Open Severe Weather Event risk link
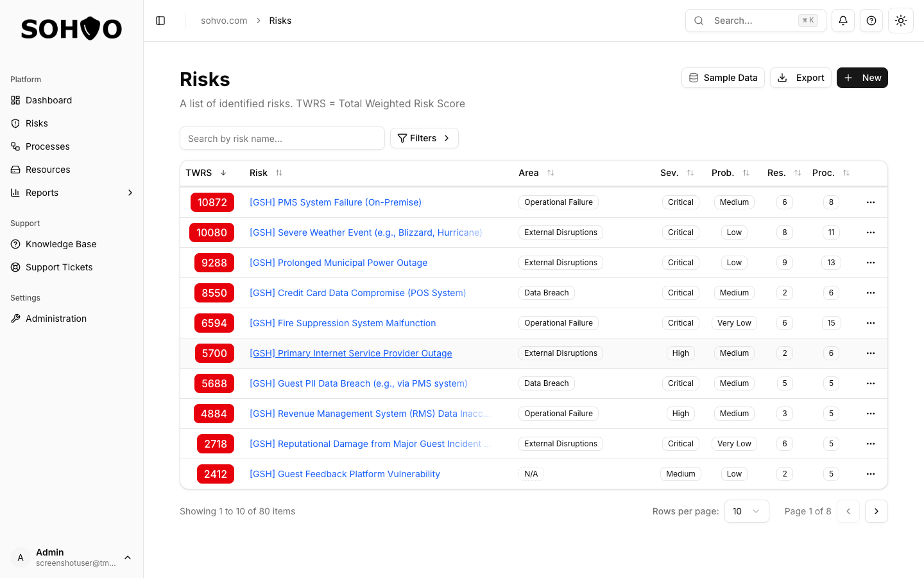This screenshot has width=924, height=578. [x=366, y=232]
